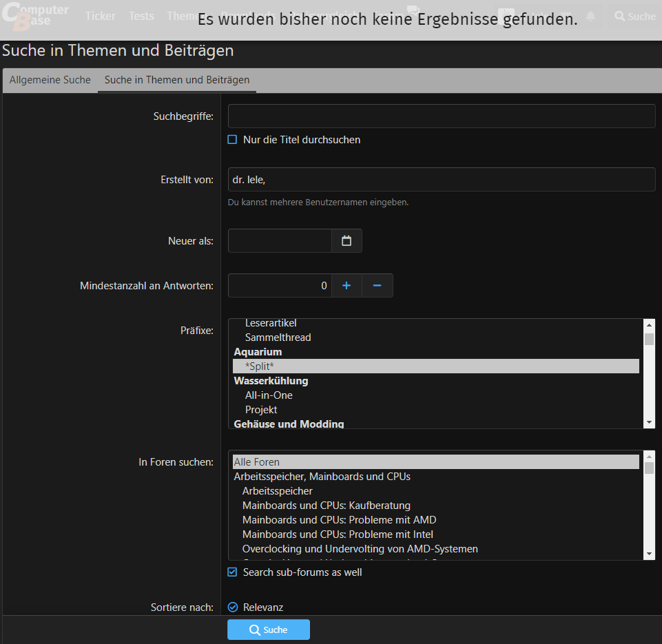
Task: Select the Arbeitsspeicher sub-forum
Action: pos(435,491)
